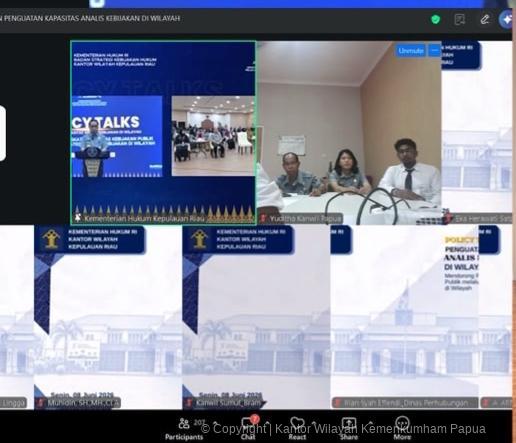Select the Muhidin, SH.,MH.,CLA participant tile
Screen dimensions: 516x443
(108, 317)
